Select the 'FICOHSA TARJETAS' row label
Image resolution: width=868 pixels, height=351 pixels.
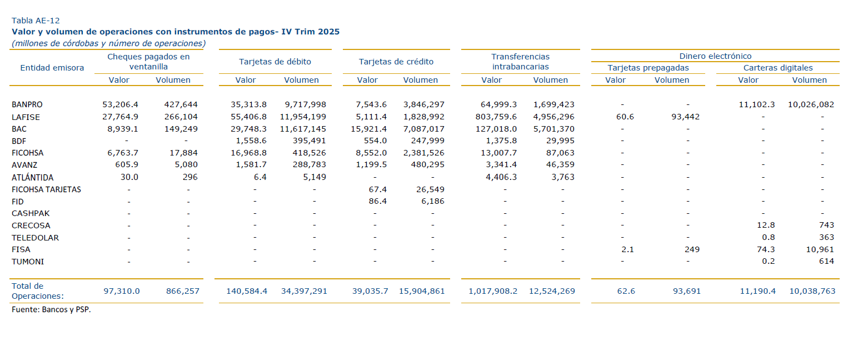pos(46,189)
